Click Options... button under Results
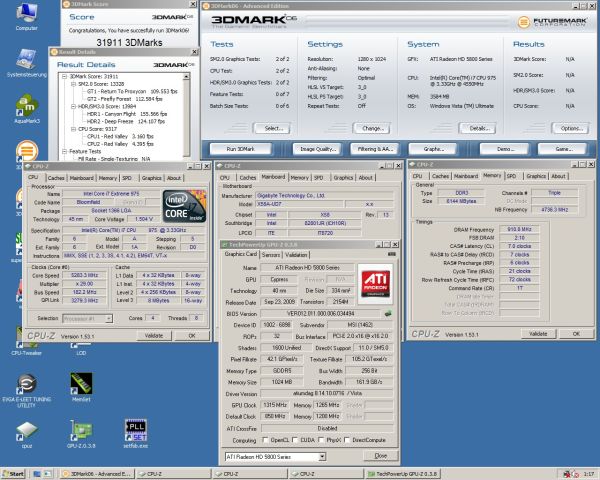The width and height of the screenshot is (600, 480). pyautogui.click(x=572, y=128)
